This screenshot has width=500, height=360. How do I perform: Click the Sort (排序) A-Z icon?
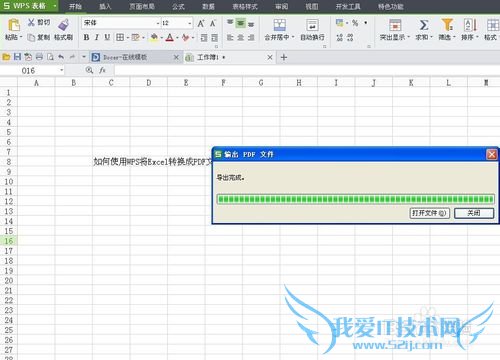coord(470,25)
